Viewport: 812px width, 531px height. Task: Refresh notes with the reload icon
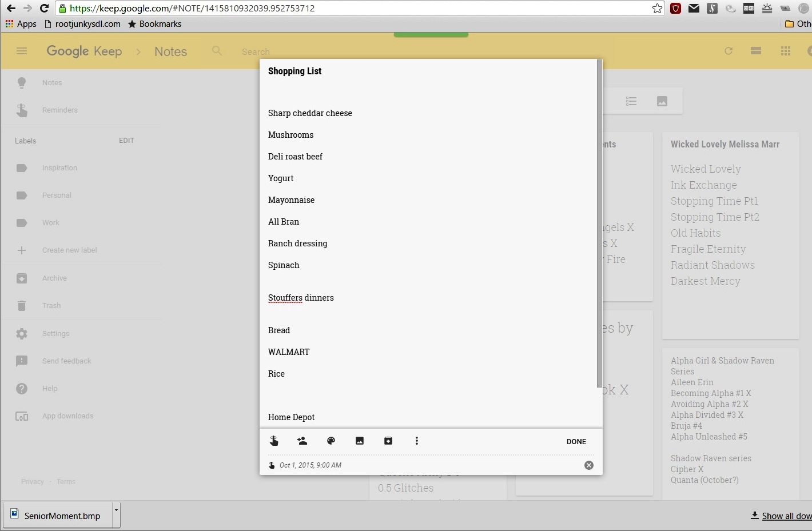tap(729, 51)
